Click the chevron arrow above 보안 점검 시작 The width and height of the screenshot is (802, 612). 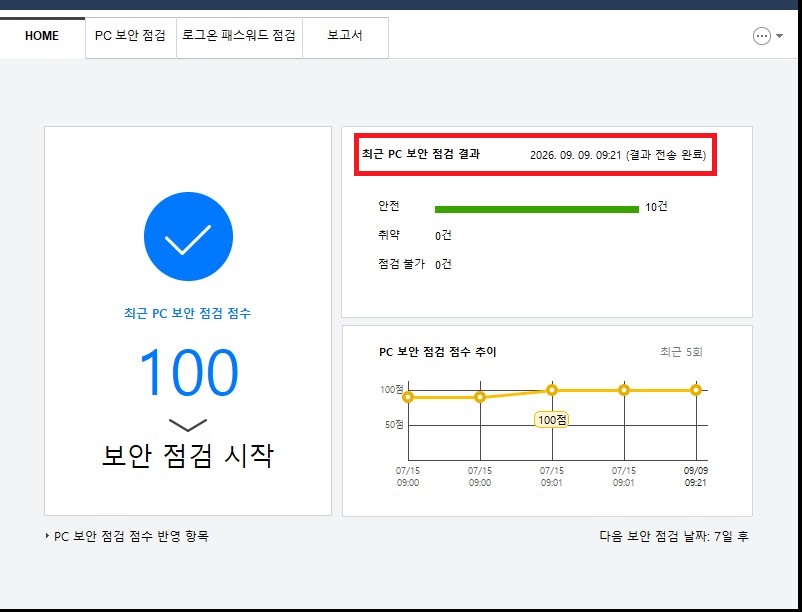tap(188, 424)
